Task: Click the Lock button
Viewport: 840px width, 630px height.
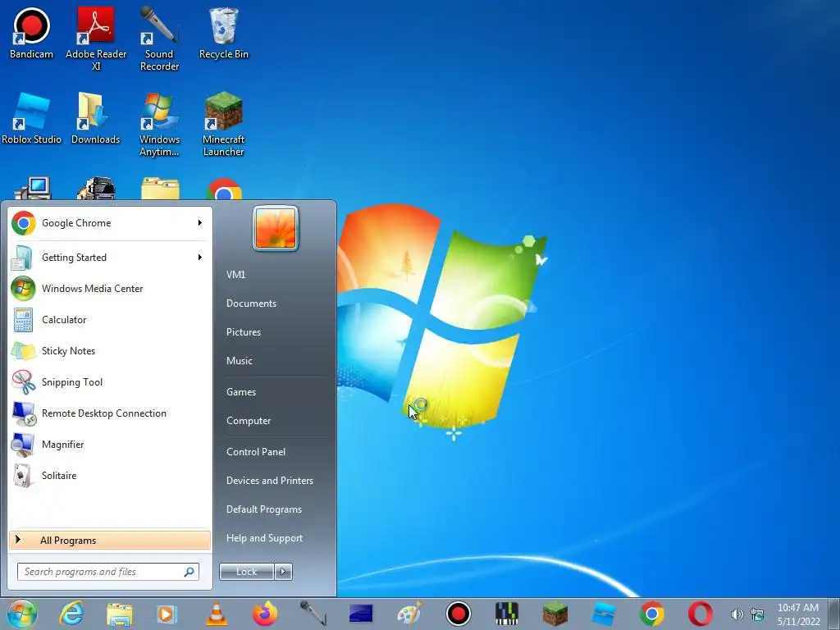Action: [247, 572]
